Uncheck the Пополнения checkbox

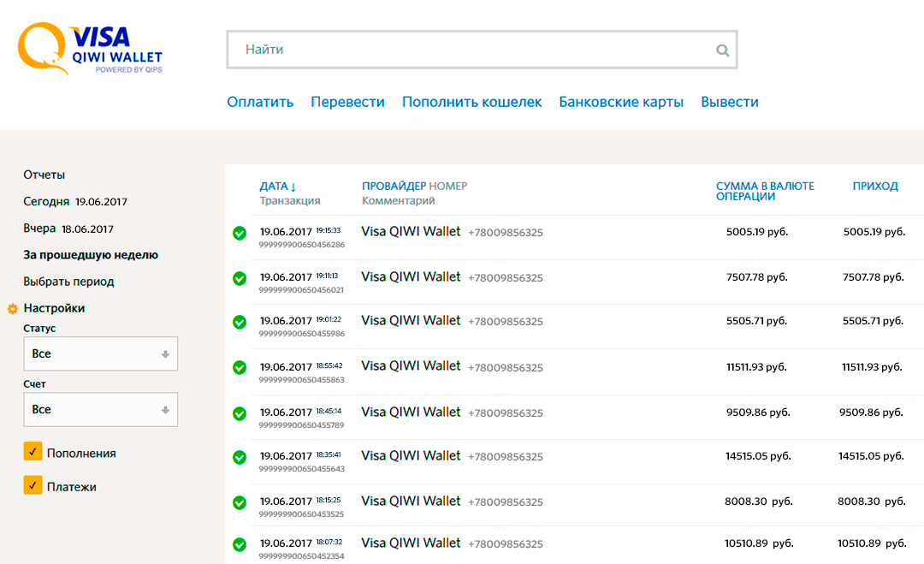(33, 451)
